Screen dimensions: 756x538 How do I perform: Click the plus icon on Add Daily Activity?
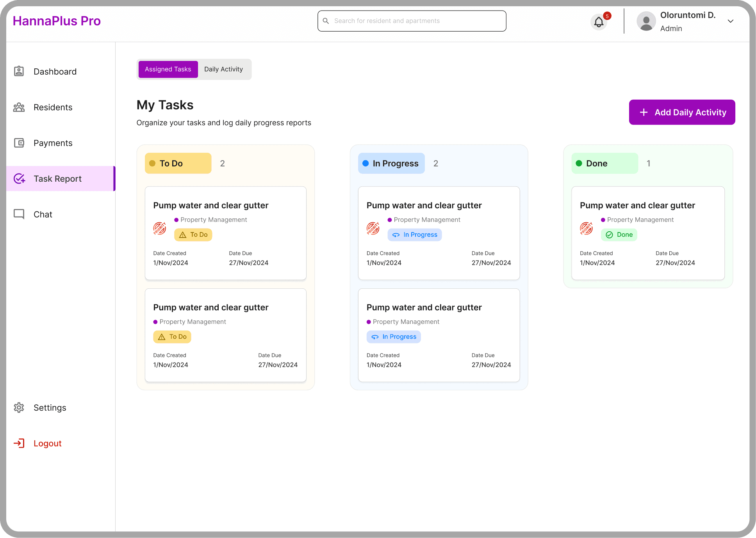pos(644,112)
